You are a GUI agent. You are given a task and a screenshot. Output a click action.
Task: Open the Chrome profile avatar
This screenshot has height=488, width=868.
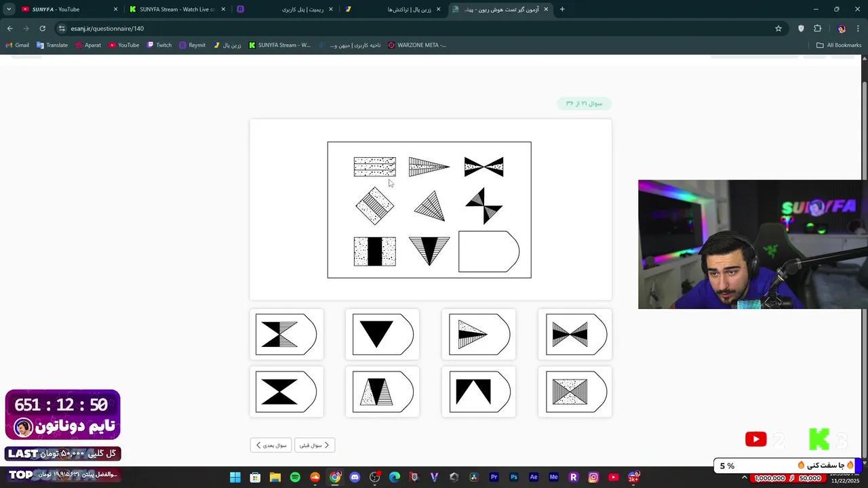842,28
